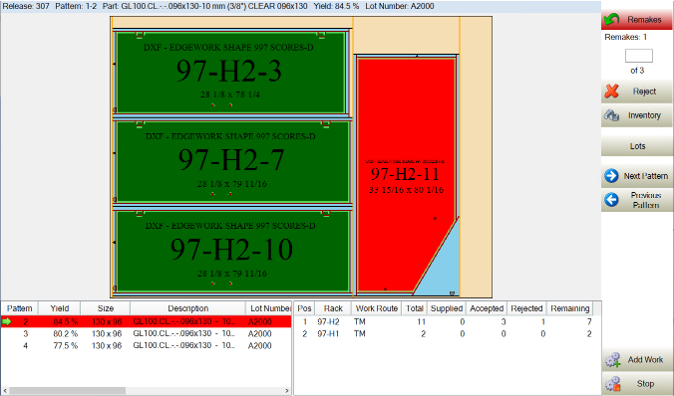Click the Remaining column header
674x396 pixels.
click(x=570, y=308)
